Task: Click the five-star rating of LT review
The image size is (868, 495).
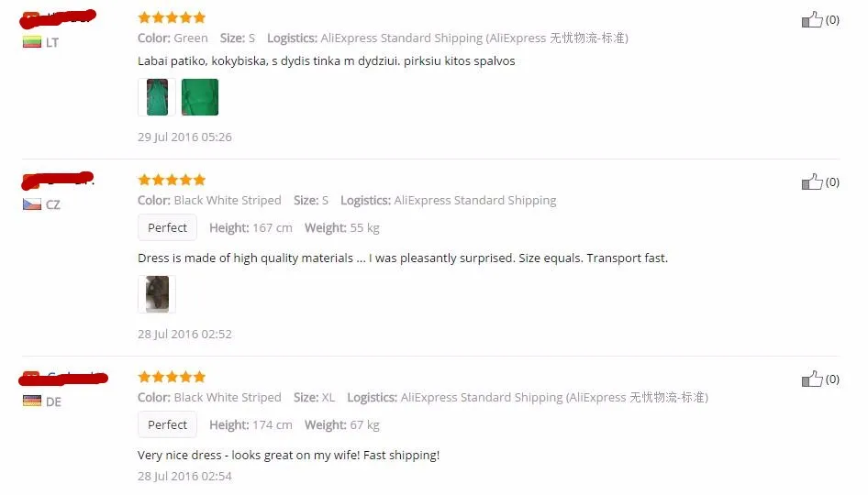Action: click(x=172, y=17)
